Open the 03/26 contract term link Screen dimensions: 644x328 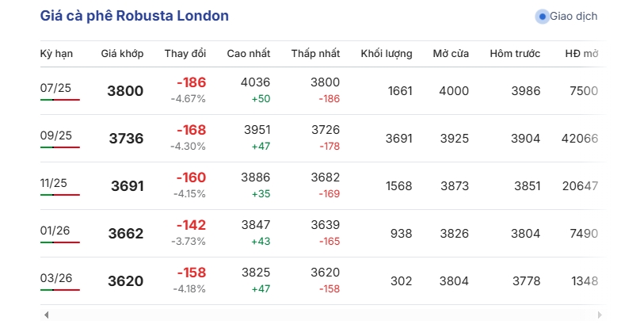[x=56, y=278]
